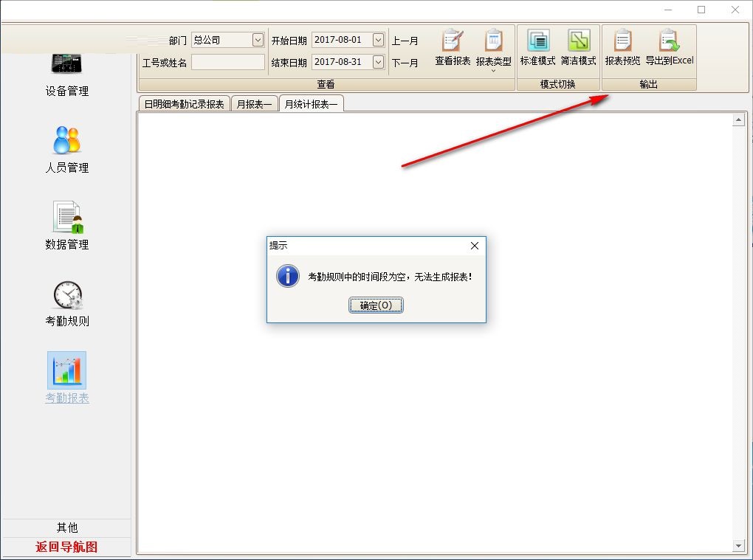The image size is (753, 560).
Task: Open 结束日期 date picker dropdown
Action: click(x=379, y=62)
